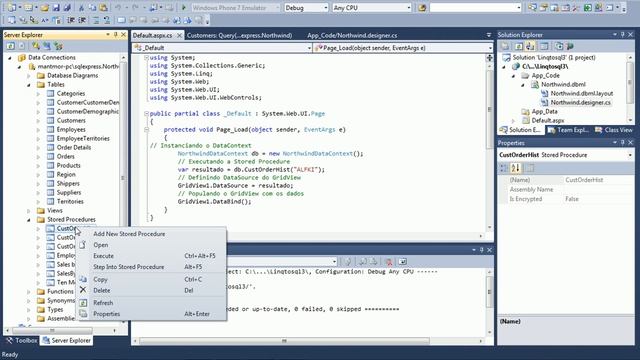
Task: Toggle bookmark using the flag toolbar icon
Action: click(122, 20)
